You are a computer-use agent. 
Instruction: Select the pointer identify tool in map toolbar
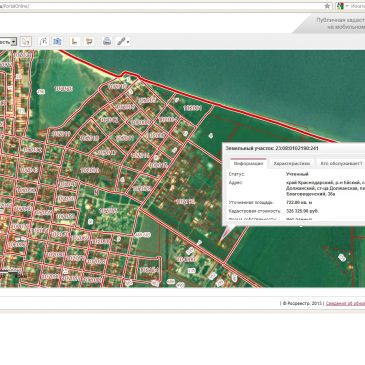26,41
